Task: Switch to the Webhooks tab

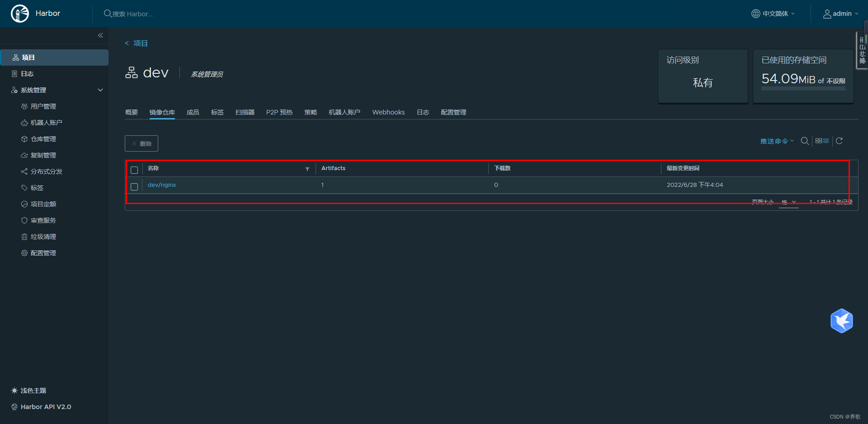Action: point(388,112)
